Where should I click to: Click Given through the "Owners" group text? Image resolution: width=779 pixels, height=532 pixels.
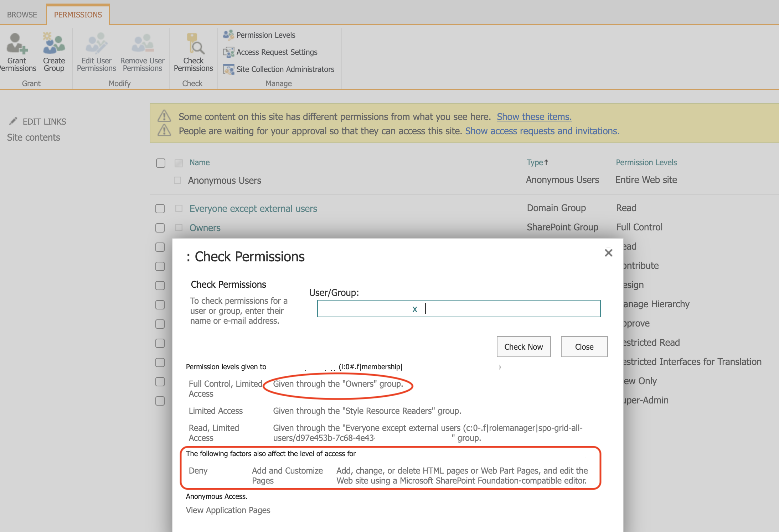pyautogui.click(x=338, y=384)
